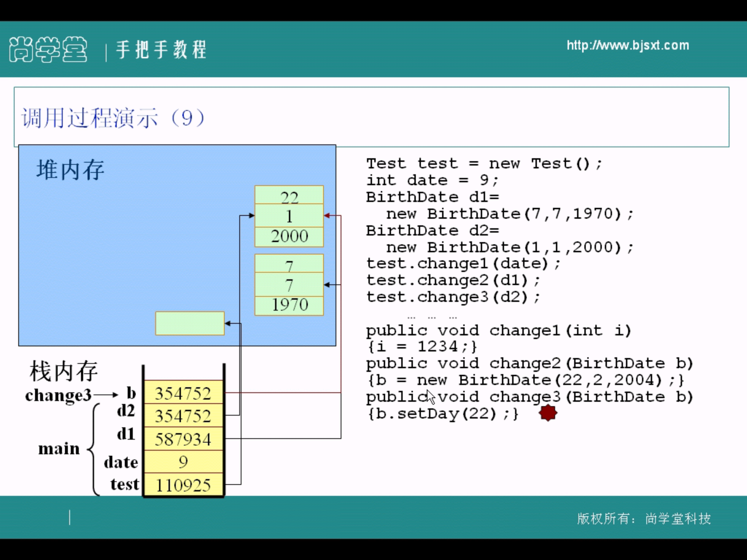Image resolution: width=747 pixels, height=560 pixels.
Task: Click the 尚学堂 logo in the header
Action: (x=48, y=49)
